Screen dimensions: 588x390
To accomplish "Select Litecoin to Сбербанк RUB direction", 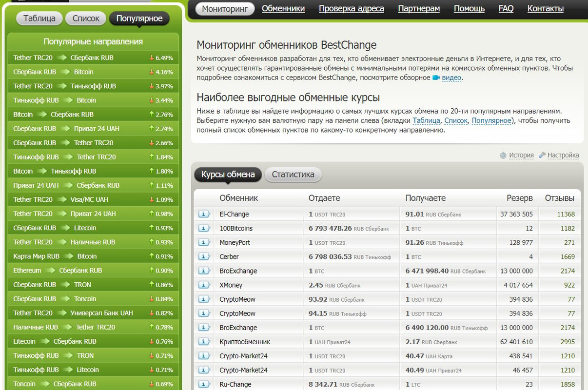I will click(x=93, y=341).
